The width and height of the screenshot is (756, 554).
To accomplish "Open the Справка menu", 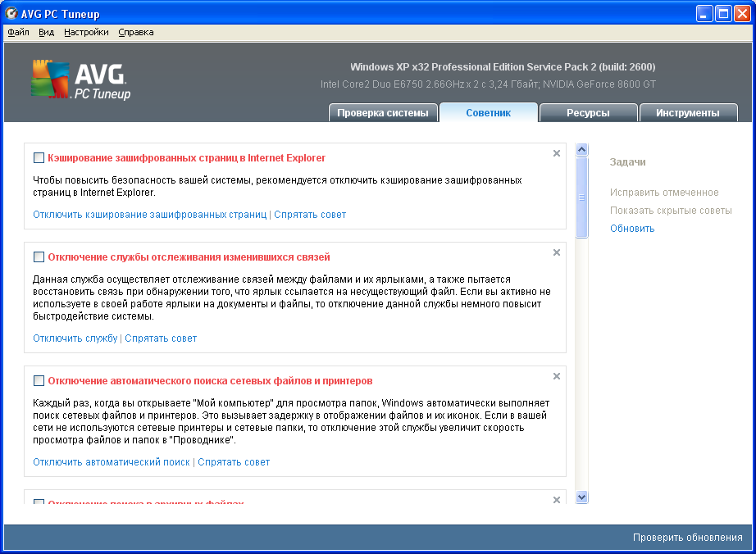I will tap(136, 32).
